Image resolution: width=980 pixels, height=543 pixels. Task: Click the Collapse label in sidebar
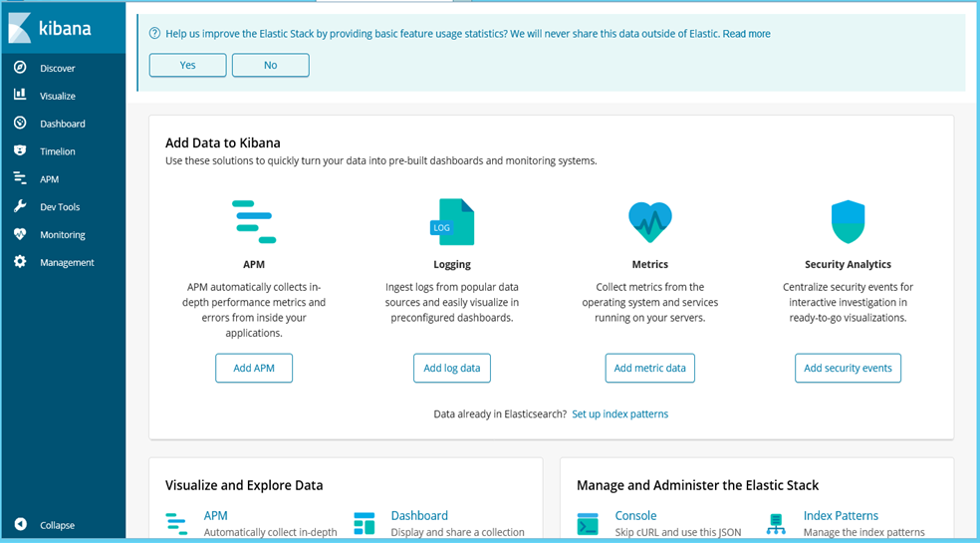tap(58, 525)
